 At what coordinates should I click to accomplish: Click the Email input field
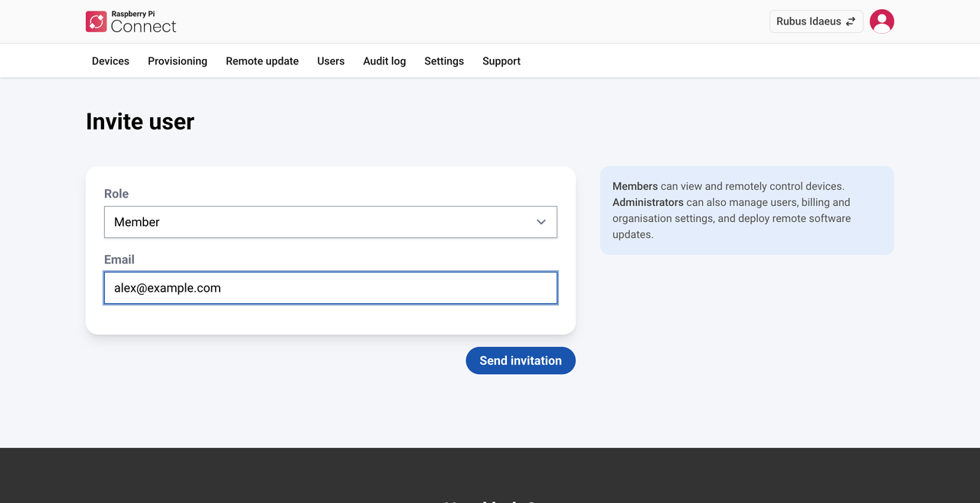point(331,288)
